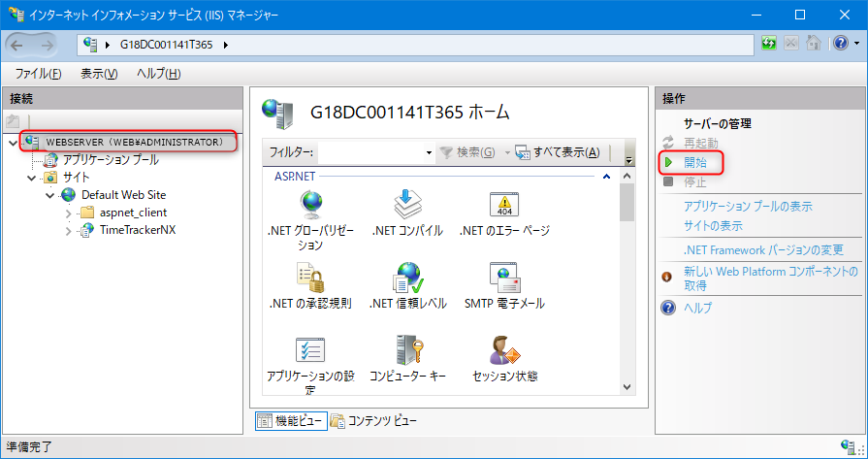The width and height of the screenshot is (868, 459).
Task: Select Default Web Site tree node
Action: [x=123, y=195]
